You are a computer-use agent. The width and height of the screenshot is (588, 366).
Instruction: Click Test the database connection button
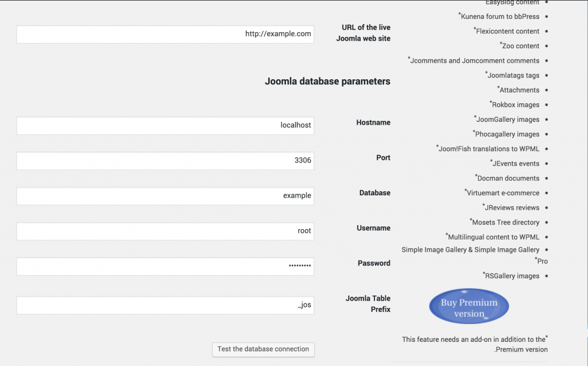pyautogui.click(x=263, y=349)
